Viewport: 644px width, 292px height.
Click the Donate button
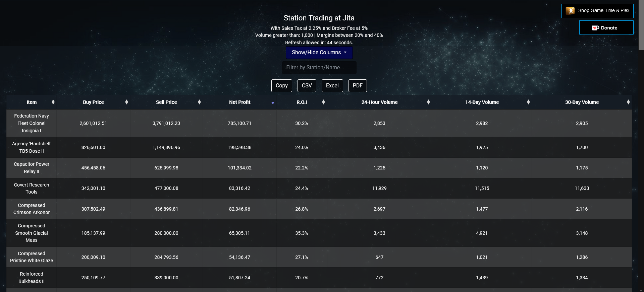point(606,27)
